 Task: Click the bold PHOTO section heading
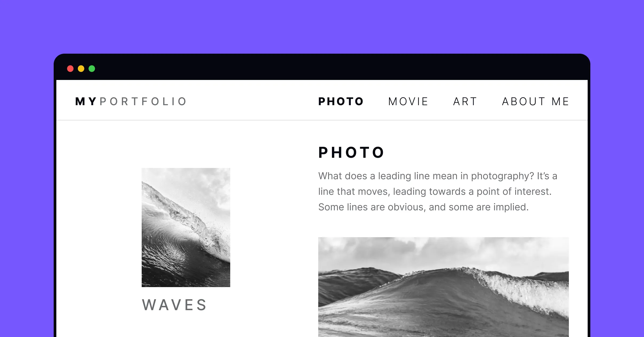tap(351, 152)
